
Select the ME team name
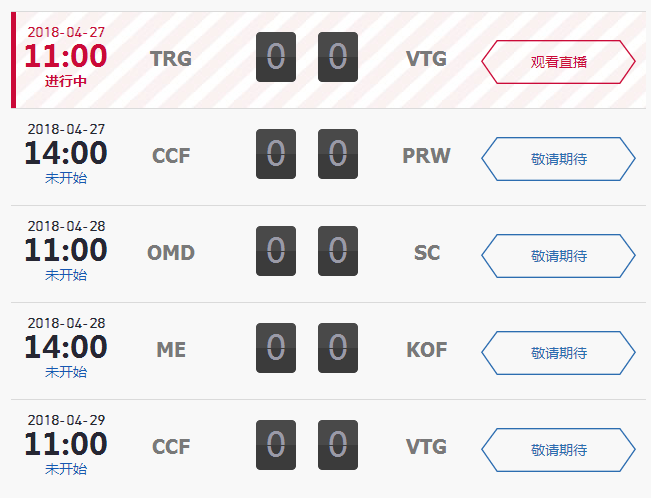tap(171, 350)
